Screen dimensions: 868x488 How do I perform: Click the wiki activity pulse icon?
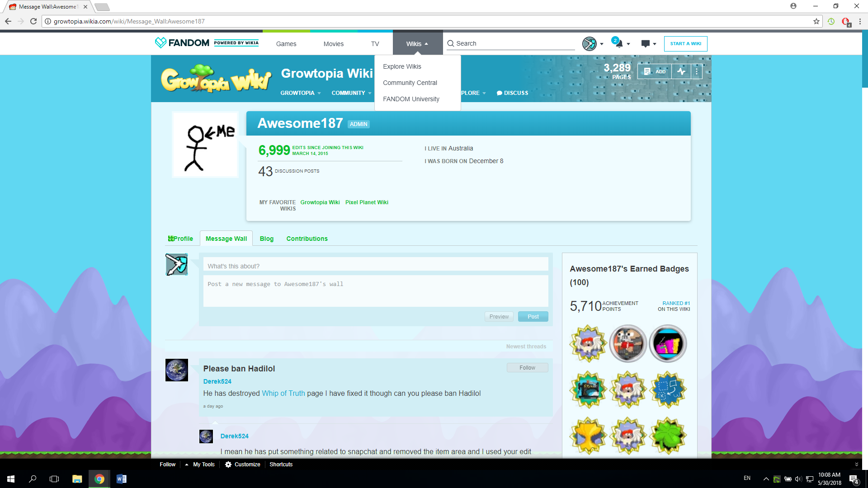(681, 71)
